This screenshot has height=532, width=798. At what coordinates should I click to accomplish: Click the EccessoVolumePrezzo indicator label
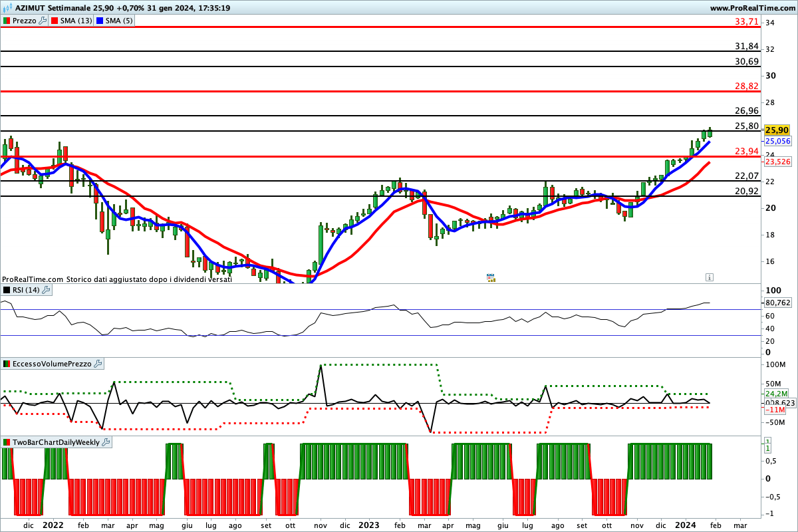(51, 364)
